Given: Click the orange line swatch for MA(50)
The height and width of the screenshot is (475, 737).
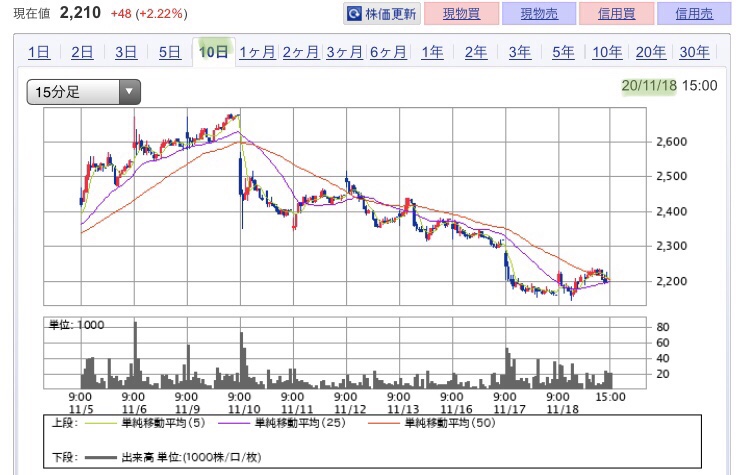Looking at the screenshot, I should tap(384, 424).
